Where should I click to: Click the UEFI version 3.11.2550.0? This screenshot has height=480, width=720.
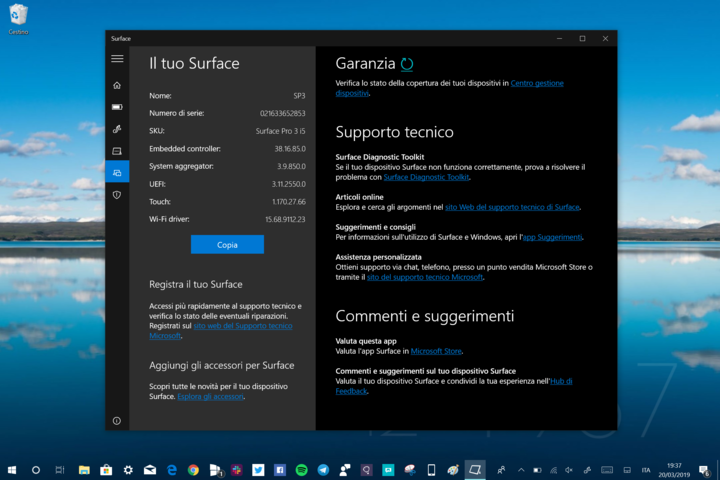coord(288,184)
